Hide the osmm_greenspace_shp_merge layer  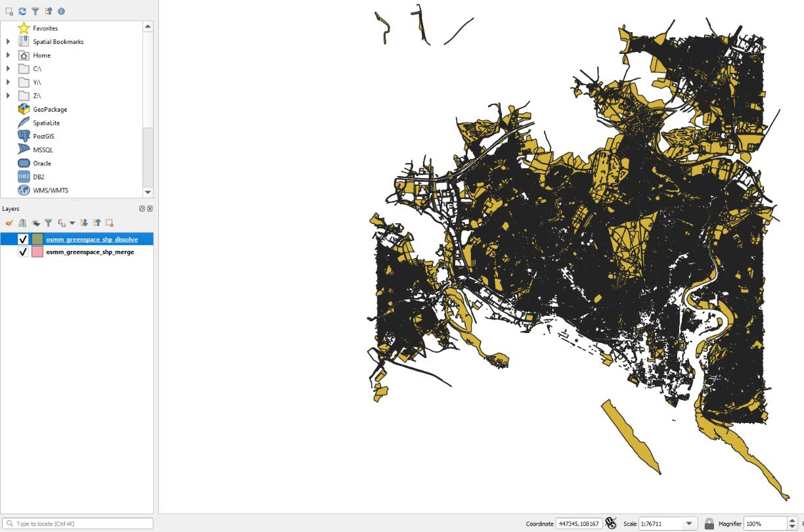pos(23,252)
